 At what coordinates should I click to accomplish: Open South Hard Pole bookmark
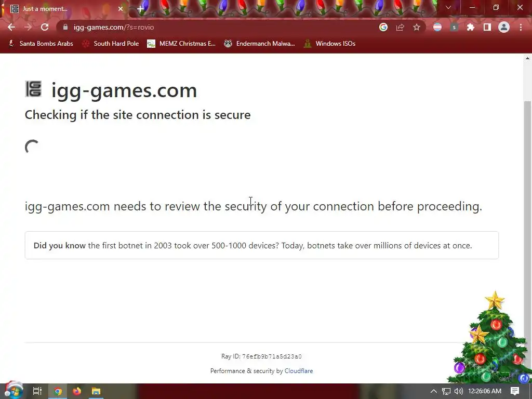[111, 44]
